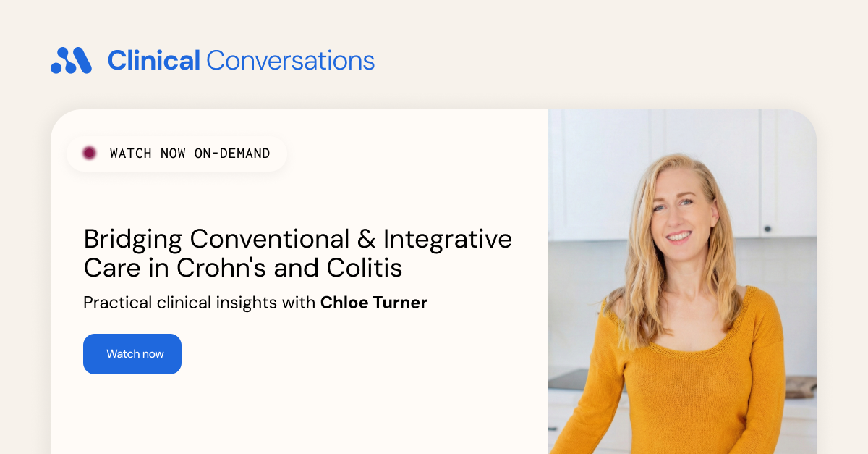Click the speaker photo in yellow sweater
The height and width of the screenshot is (454, 868).
point(682,282)
